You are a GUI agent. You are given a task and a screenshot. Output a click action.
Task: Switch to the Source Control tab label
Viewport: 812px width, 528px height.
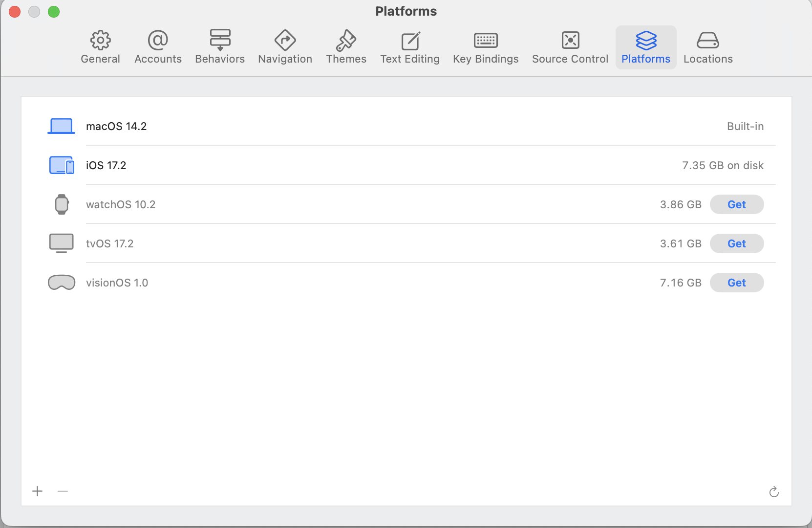(570, 59)
